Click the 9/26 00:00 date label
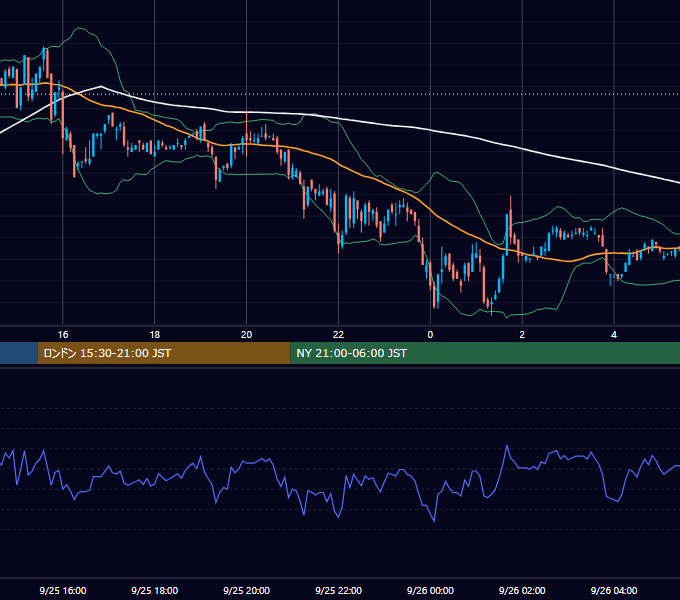Viewport: 680px width, 600px height. pyautogui.click(x=430, y=590)
